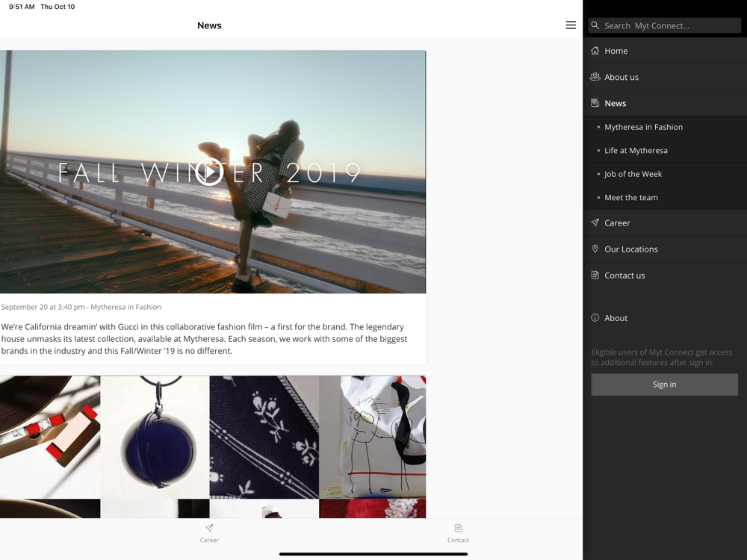
Task: Click the Contact us document icon
Action: (x=595, y=275)
